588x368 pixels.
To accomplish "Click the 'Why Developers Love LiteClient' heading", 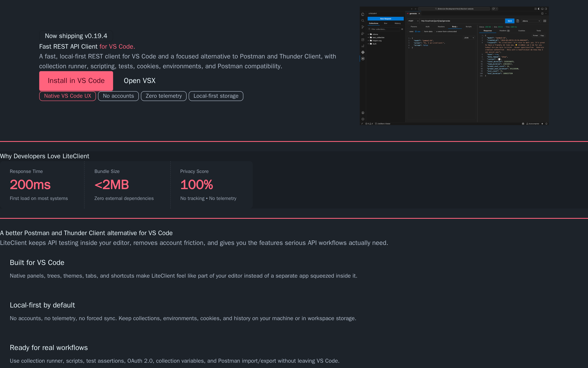I will [x=45, y=156].
